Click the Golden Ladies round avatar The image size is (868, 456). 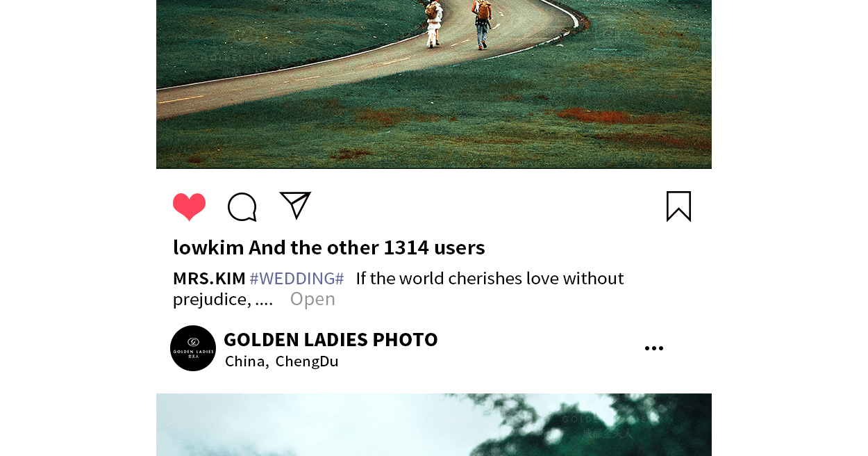(x=193, y=348)
